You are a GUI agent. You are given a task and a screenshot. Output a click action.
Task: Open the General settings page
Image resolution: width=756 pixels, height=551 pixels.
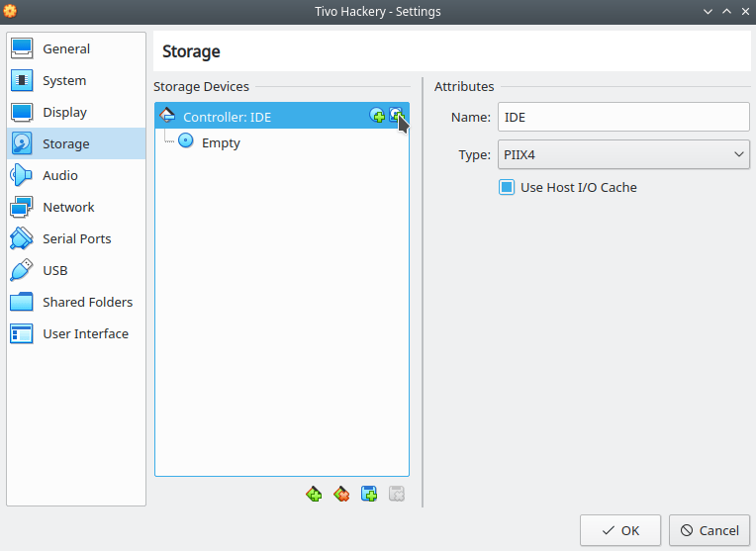pyautogui.click(x=76, y=48)
